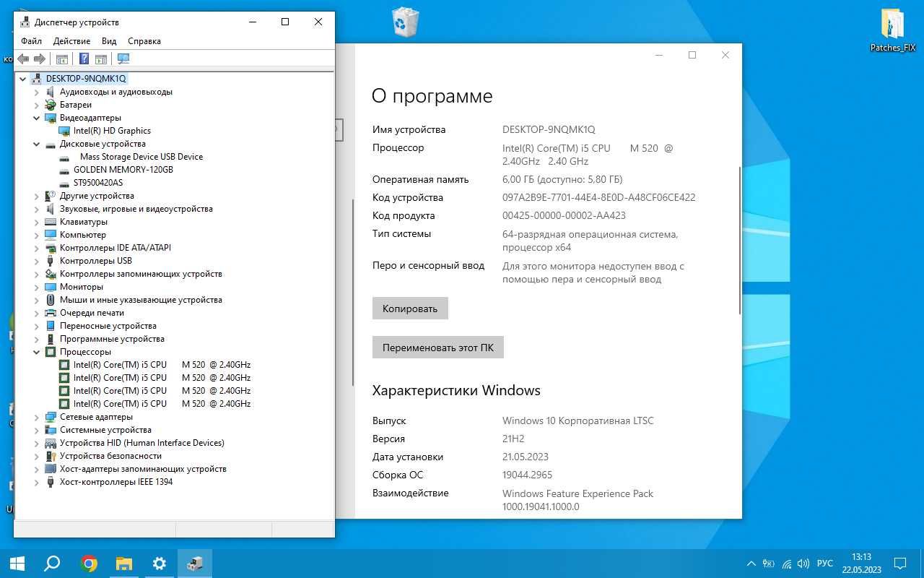924x578 pixels.
Task: Show hidden tray icons chevron
Action: pyautogui.click(x=751, y=564)
